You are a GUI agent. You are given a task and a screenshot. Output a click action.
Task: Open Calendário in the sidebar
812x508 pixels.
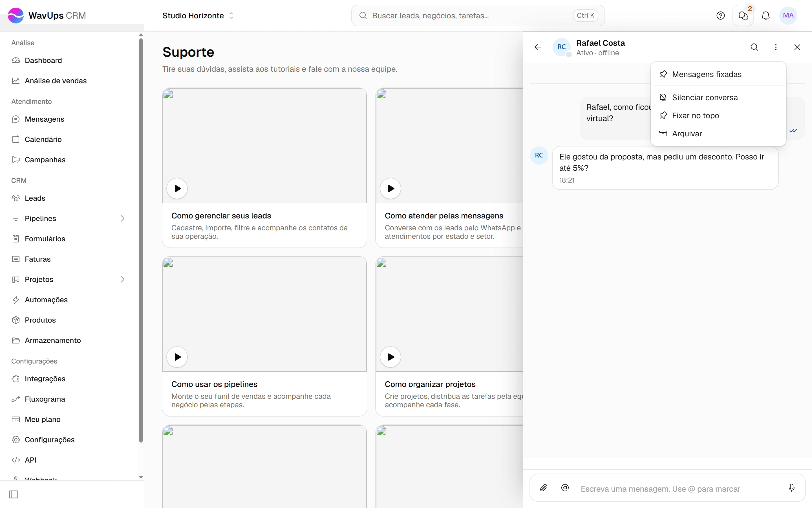[69, 139]
